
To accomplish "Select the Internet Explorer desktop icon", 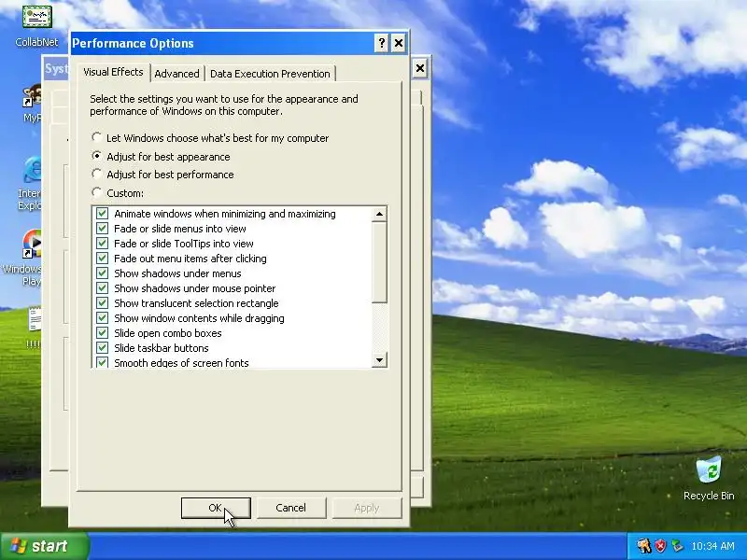I will (x=32, y=183).
